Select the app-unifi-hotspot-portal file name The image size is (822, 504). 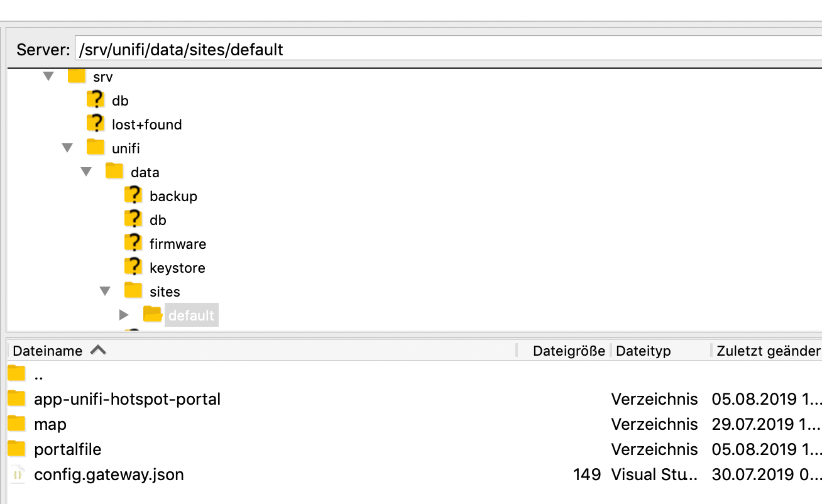pos(128,399)
